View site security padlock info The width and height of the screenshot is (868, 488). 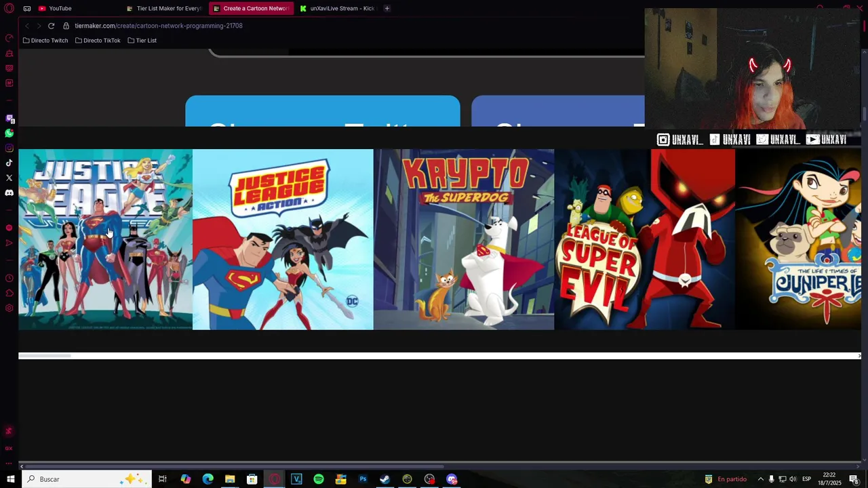click(x=66, y=26)
